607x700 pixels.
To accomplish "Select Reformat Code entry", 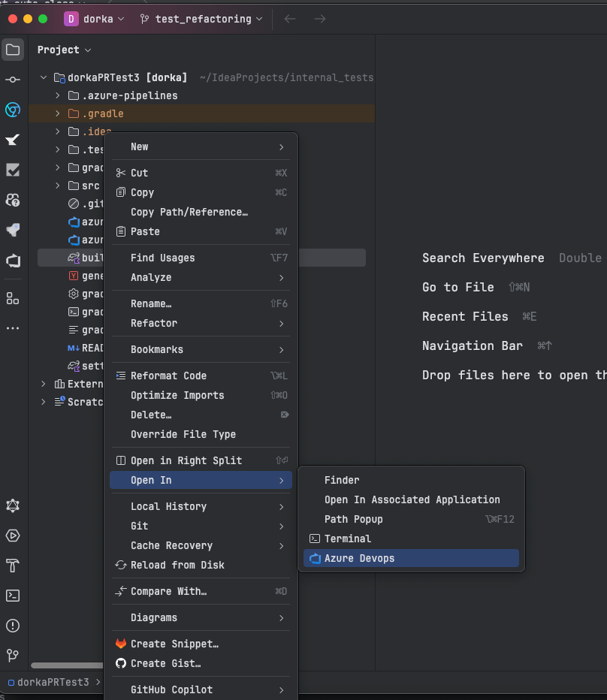I will click(x=201, y=376).
